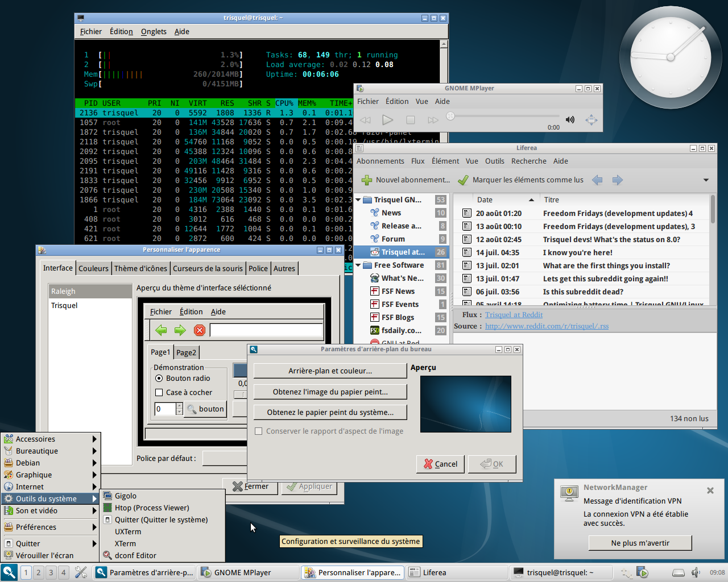Switch to the Couleurs tab
728x582 pixels.
(x=93, y=268)
